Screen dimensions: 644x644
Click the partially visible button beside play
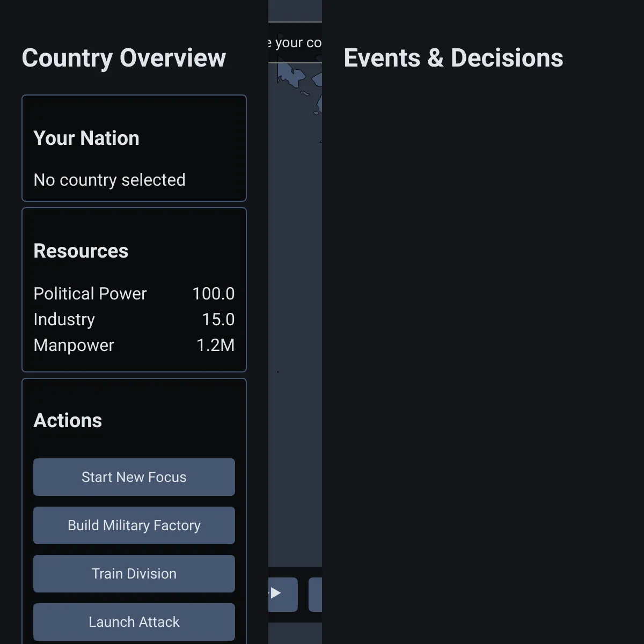pos(316,594)
